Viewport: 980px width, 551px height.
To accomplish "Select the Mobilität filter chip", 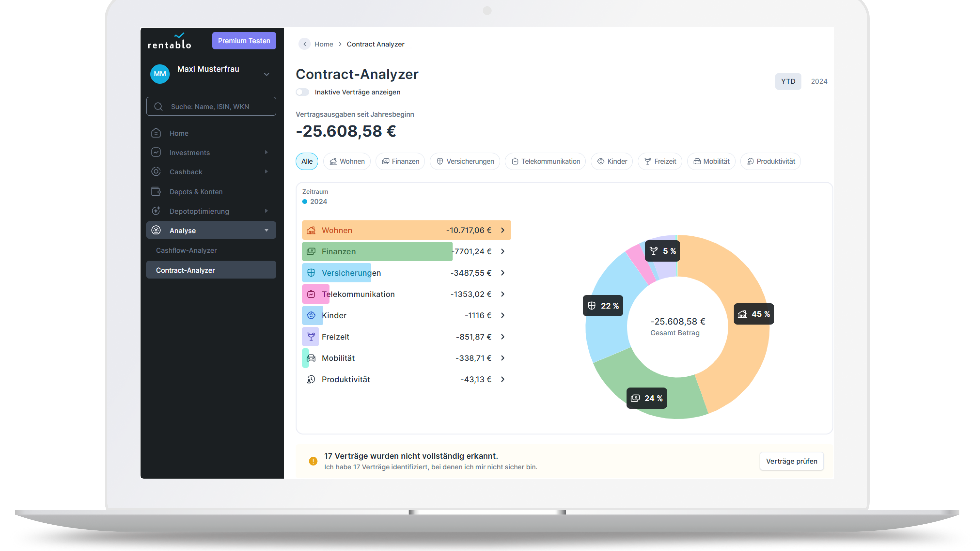I will [x=711, y=162].
